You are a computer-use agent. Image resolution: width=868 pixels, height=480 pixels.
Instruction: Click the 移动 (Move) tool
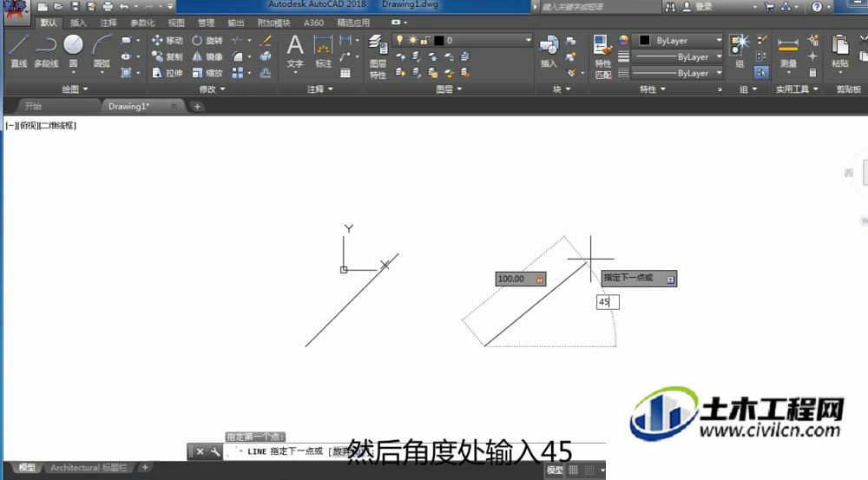click(x=168, y=41)
